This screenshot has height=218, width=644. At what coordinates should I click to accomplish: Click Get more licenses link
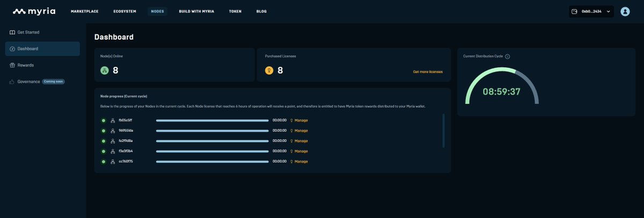tap(428, 71)
